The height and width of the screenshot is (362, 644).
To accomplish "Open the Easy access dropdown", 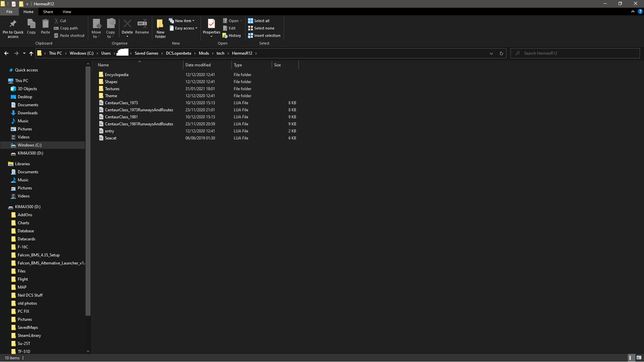I will (x=183, y=28).
